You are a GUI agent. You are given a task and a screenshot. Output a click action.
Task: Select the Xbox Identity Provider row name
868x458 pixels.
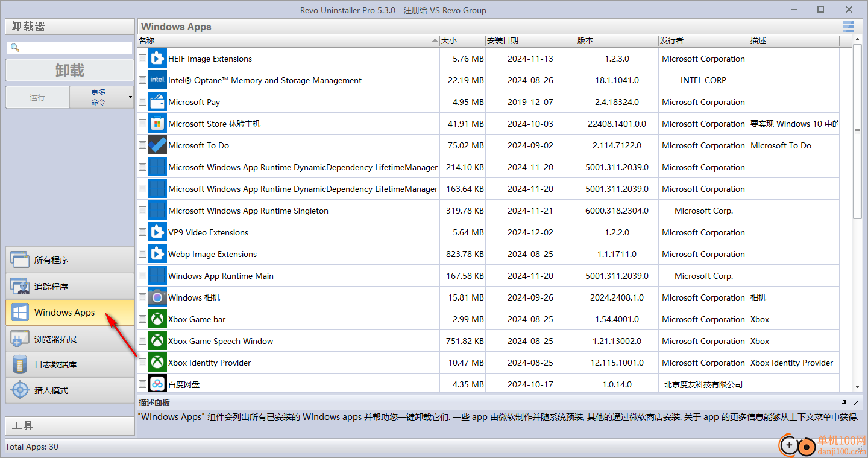coord(209,363)
